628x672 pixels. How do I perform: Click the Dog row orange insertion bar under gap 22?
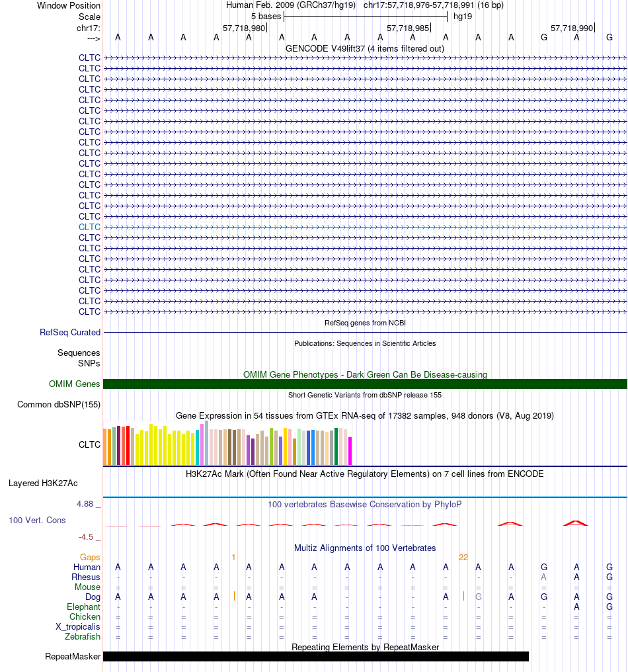463,596
